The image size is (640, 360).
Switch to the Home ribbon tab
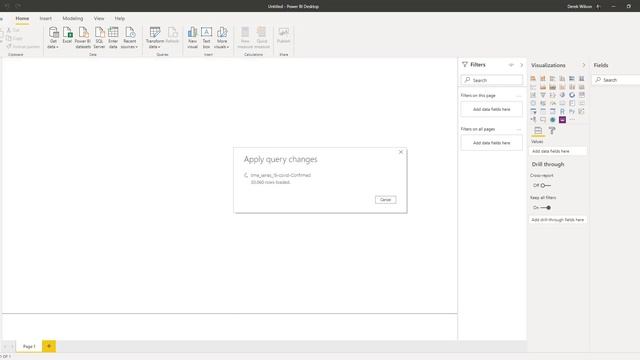pos(22,18)
